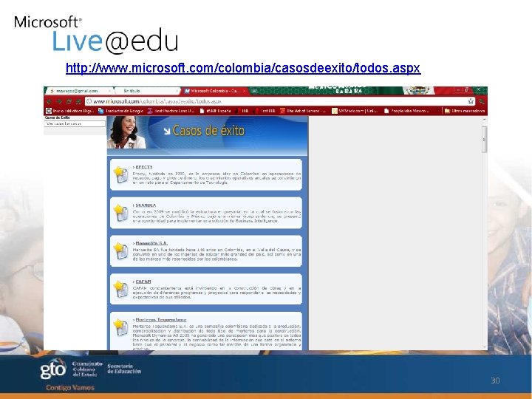Click the page vertical scrollbar thumb
This screenshot has height=399, width=532.
tap(484, 139)
